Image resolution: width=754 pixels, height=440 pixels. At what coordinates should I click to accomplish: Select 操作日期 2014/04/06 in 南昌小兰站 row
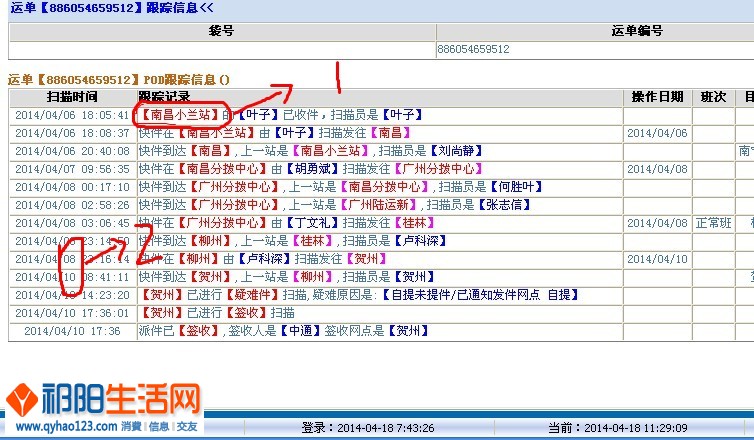pyautogui.click(x=657, y=133)
